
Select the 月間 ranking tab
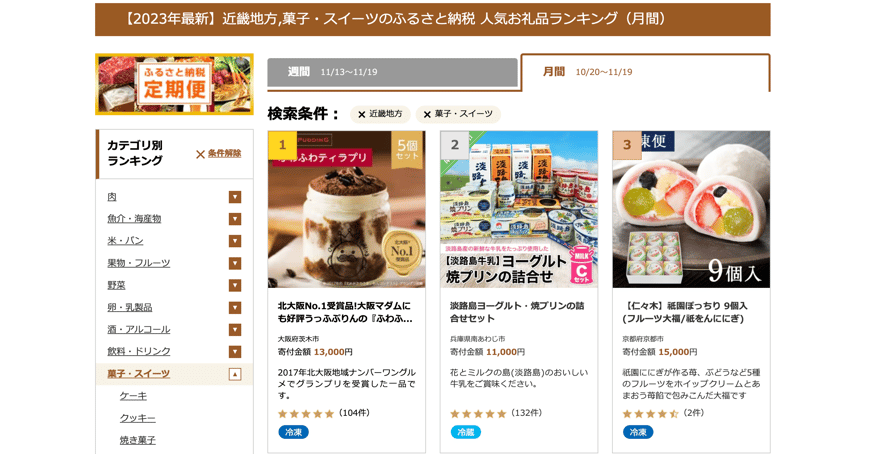[645, 72]
